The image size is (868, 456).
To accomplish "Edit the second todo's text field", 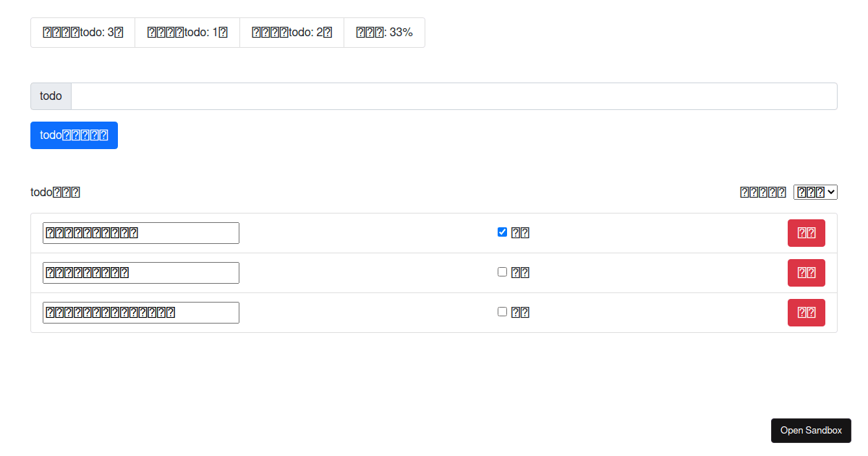I will point(140,272).
